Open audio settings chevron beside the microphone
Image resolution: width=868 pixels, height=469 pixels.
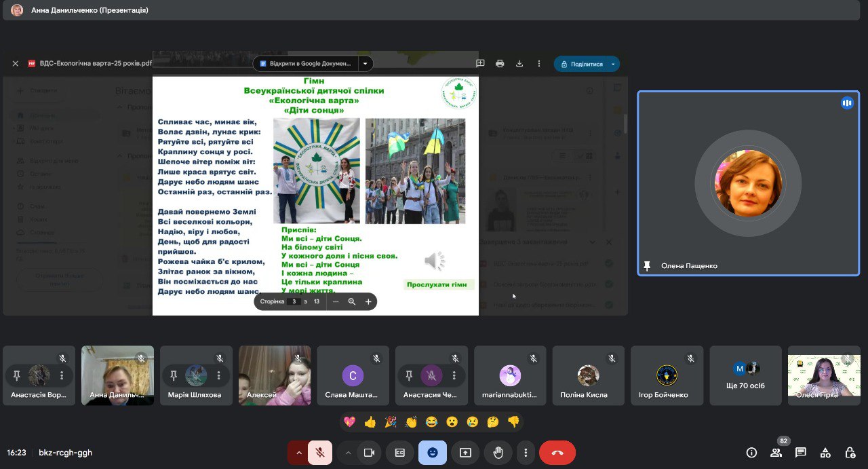click(x=298, y=453)
